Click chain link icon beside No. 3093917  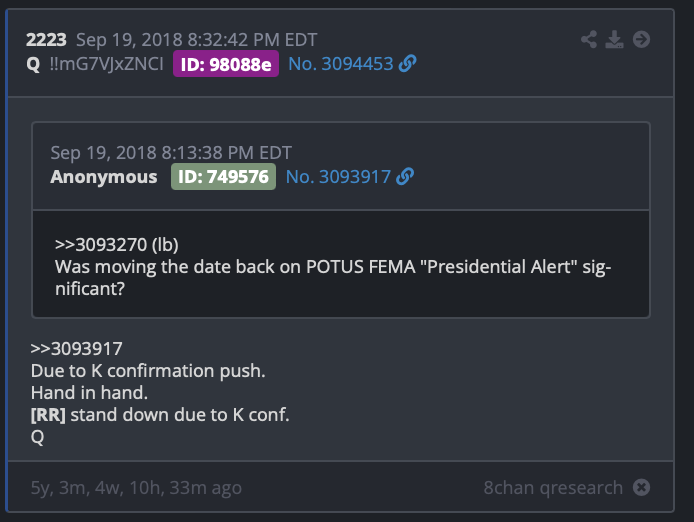pos(404,177)
